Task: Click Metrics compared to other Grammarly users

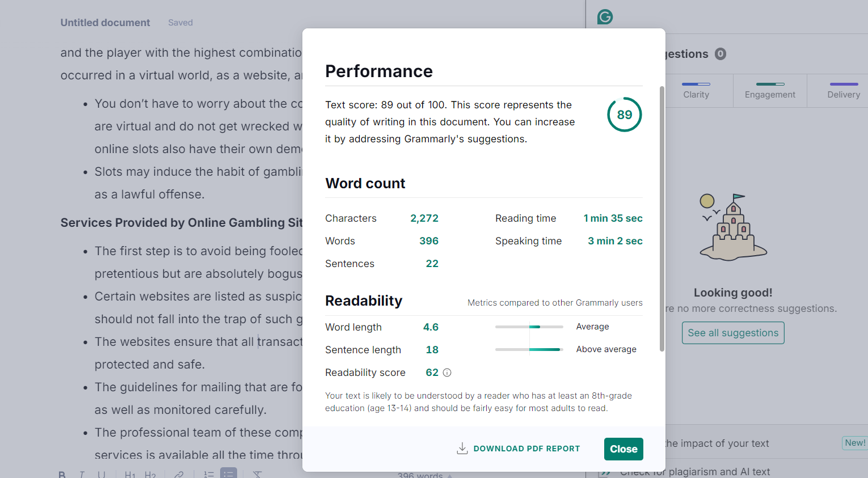Action: pos(555,303)
